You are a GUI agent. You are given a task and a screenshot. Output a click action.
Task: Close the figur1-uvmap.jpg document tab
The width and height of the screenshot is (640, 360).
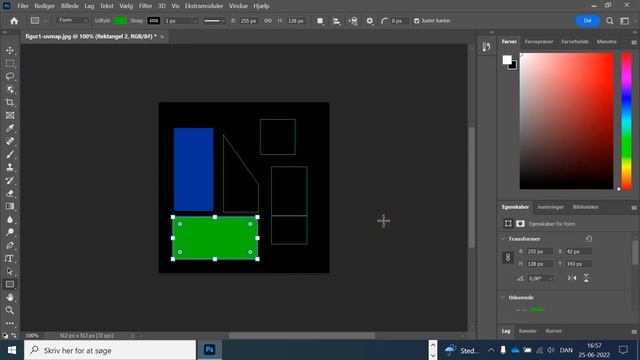[x=162, y=36]
